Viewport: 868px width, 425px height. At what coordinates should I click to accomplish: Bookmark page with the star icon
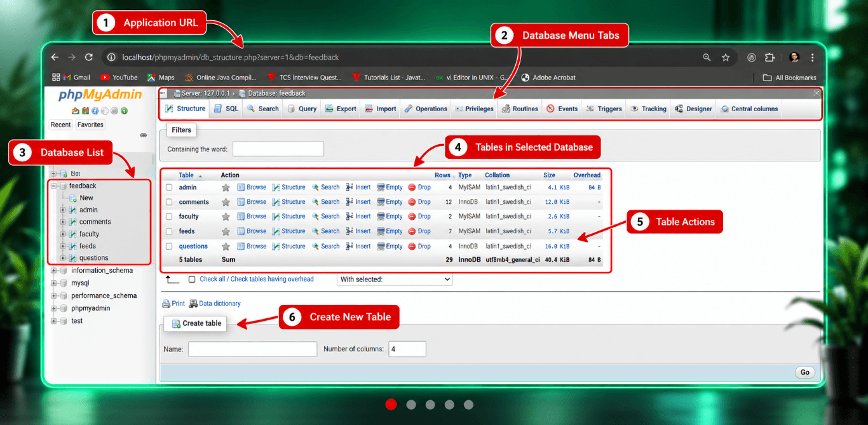tap(726, 57)
